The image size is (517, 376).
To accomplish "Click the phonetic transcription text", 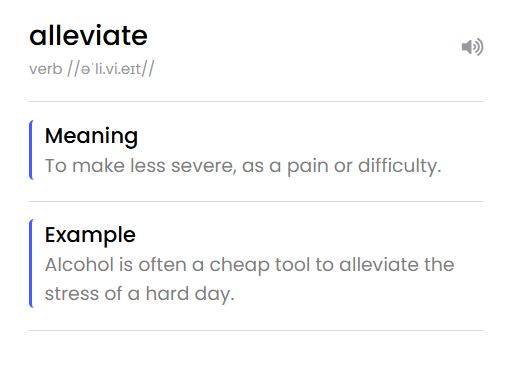I will (x=111, y=69).
